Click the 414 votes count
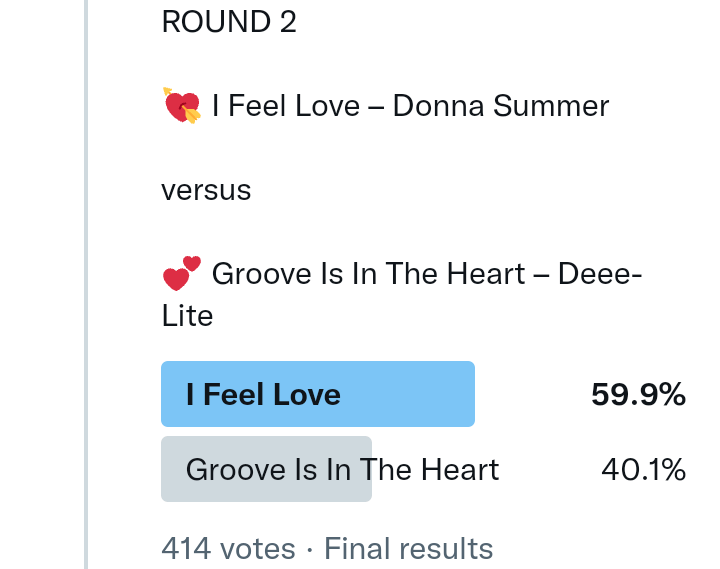Viewport: 720px width, 569px height. click(228, 549)
